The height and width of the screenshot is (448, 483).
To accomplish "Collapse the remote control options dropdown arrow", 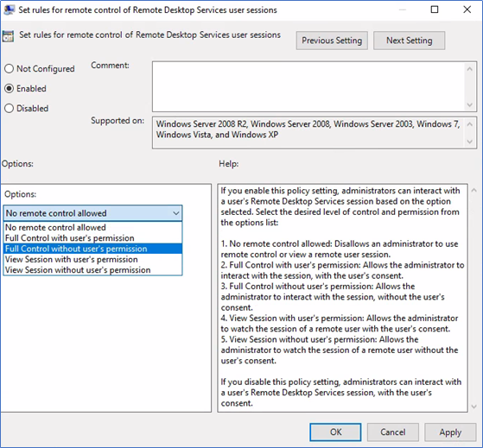I will pos(176,213).
